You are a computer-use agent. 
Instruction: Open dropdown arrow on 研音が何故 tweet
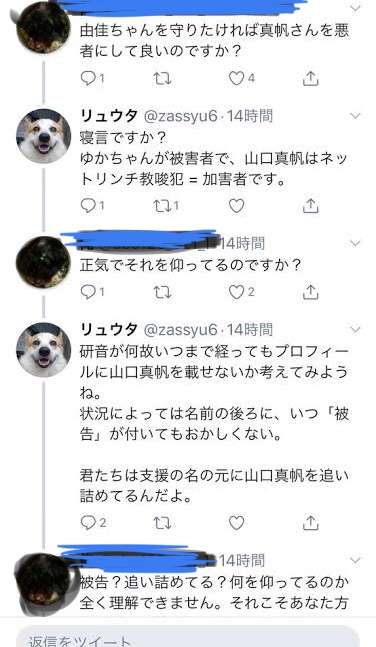(x=355, y=329)
